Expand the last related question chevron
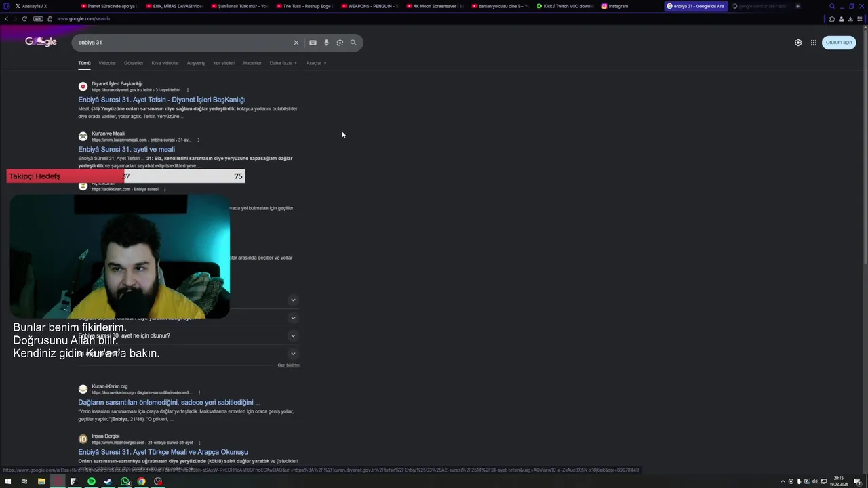868x488 pixels. click(x=293, y=353)
